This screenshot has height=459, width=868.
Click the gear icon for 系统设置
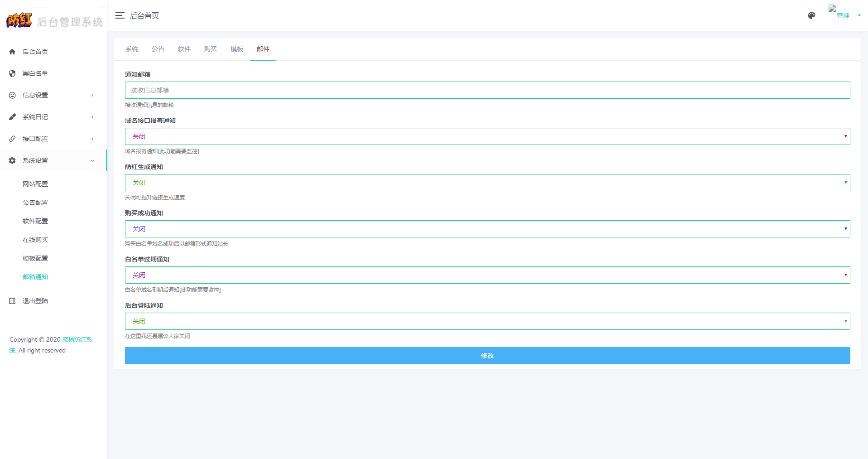click(12, 160)
